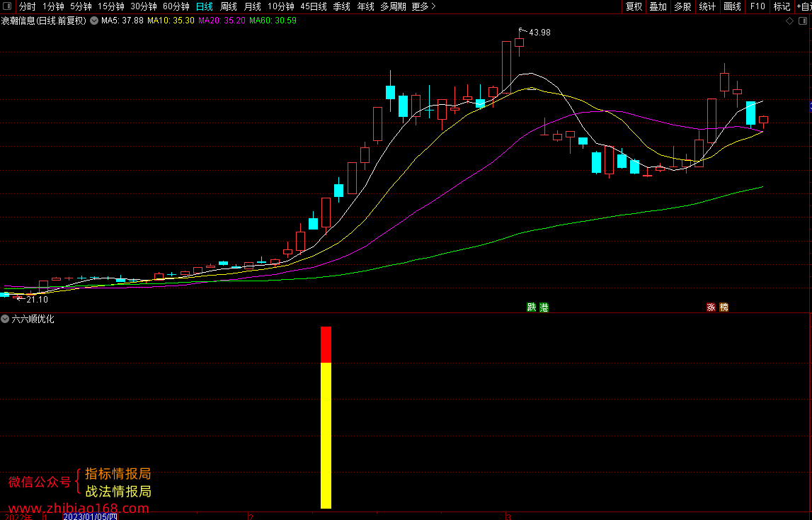Viewport: 812px width, 520px height.
Task: Click the diamond marker icon
Action: point(790,21)
